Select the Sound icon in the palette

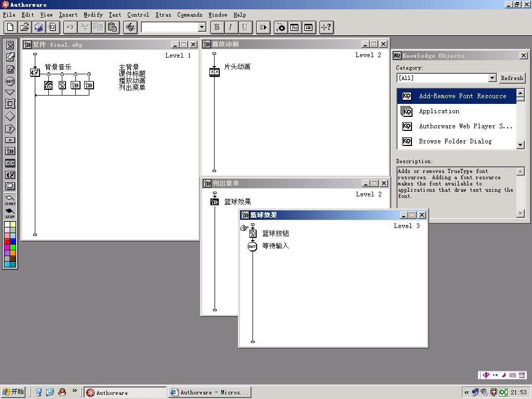10,175
